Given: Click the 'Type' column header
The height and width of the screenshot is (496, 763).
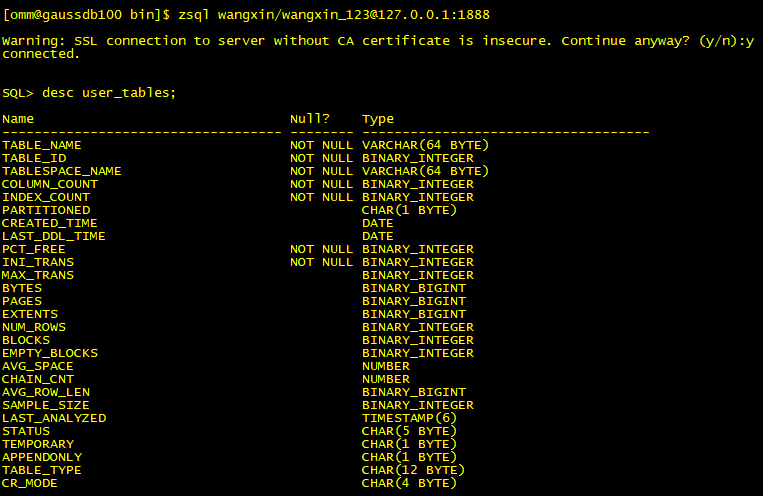Looking at the screenshot, I should pos(378,119).
